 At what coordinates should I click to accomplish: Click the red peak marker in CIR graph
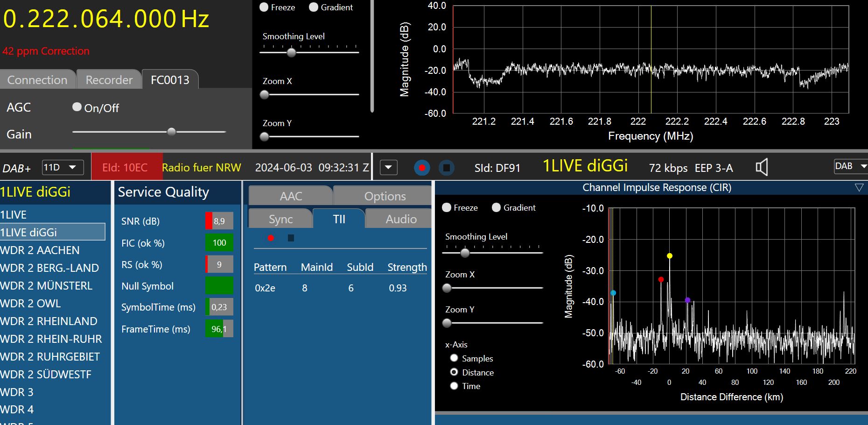(661, 279)
